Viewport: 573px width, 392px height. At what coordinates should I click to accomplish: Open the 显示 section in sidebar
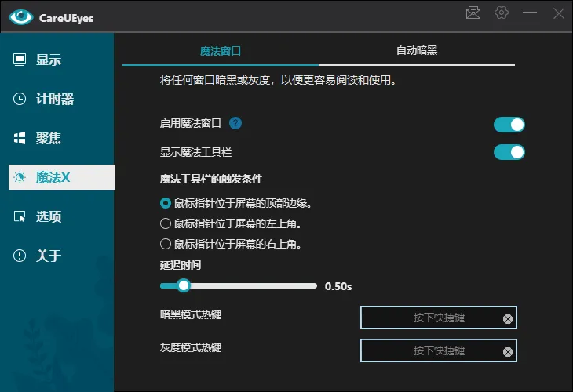click(x=47, y=60)
